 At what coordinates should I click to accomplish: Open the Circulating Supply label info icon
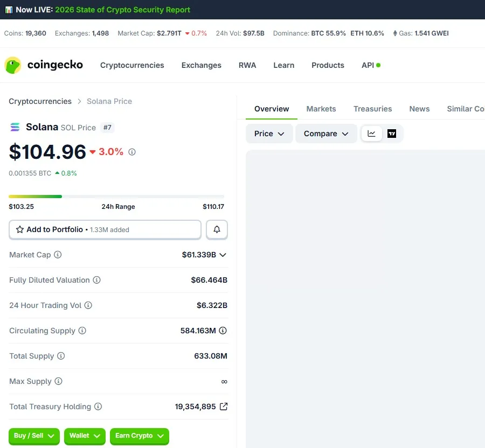click(82, 331)
